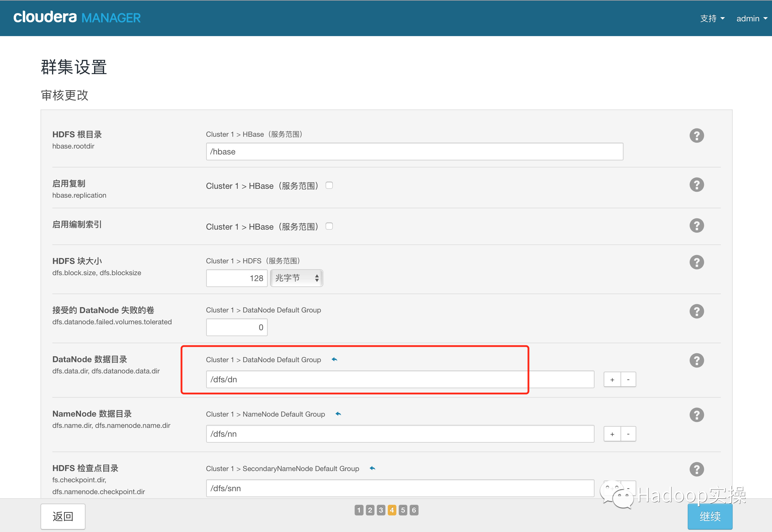Remove the /dfs/snn checkpoint directory entry
Screen dimensions: 772x532
click(x=628, y=488)
